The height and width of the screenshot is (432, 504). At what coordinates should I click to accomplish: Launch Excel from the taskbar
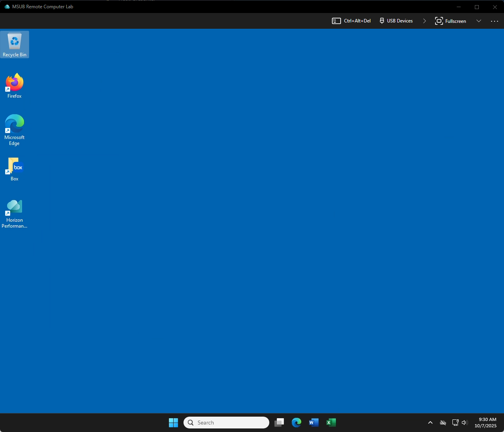click(x=331, y=423)
